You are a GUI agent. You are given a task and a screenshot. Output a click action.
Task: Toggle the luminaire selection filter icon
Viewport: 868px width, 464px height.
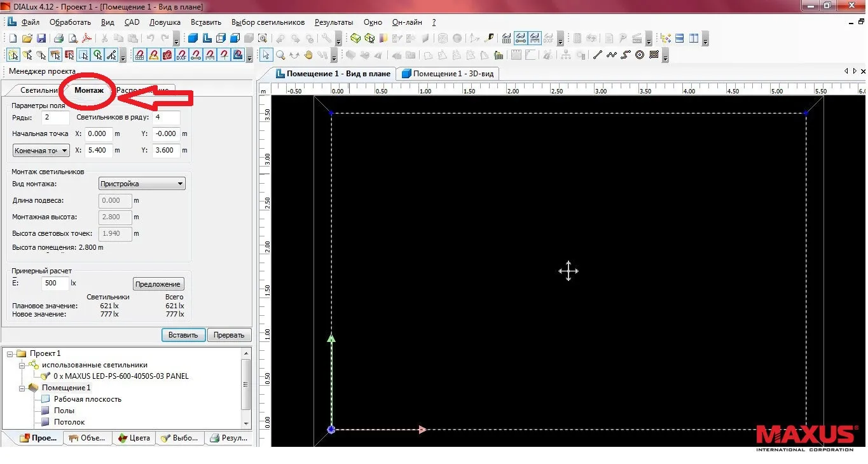(x=27, y=55)
